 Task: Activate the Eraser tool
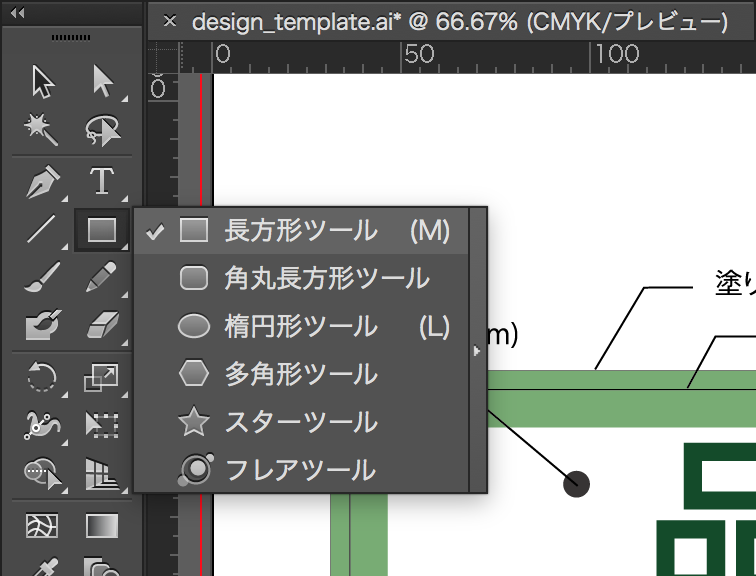point(101,324)
